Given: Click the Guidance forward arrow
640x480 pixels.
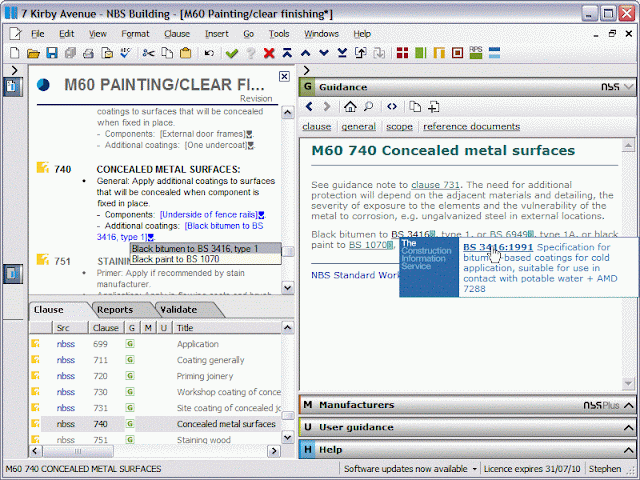Looking at the screenshot, I should (x=327, y=107).
